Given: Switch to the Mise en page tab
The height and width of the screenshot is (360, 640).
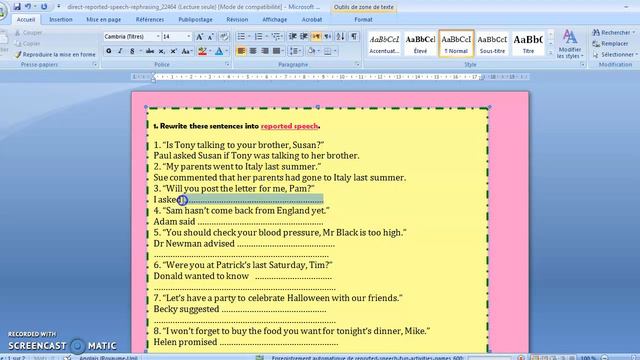Looking at the screenshot, I should [x=103, y=20].
